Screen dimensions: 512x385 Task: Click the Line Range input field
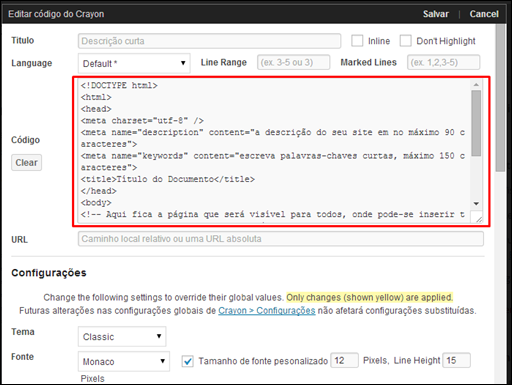(293, 62)
